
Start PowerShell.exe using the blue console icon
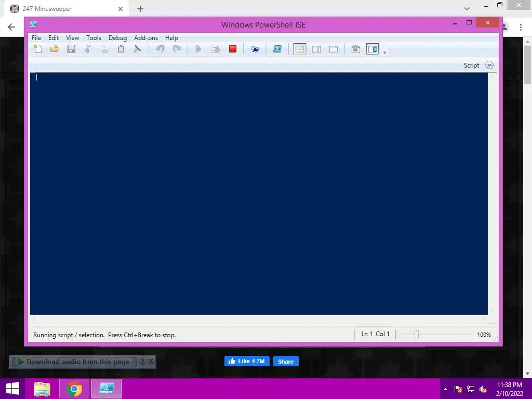pyautogui.click(x=277, y=49)
